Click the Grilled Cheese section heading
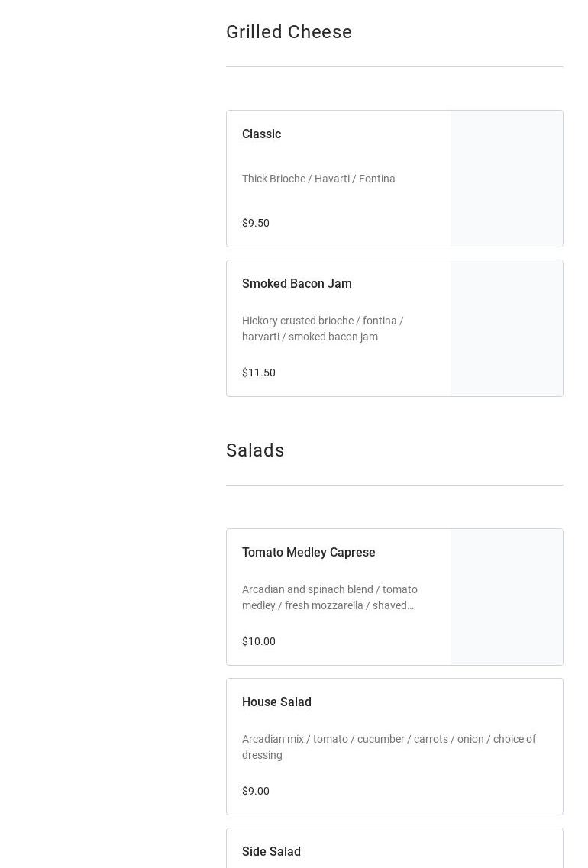The width and height of the screenshot is (588, 868). click(289, 32)
